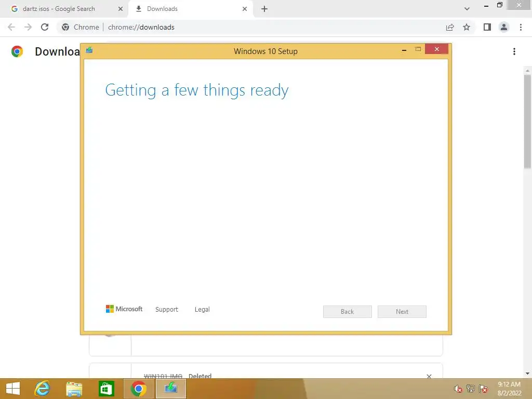The width and height of the screenshot is (532, 399).
Task: Click the Chrome logo beside Downloads heading
Action: [17, 51]
